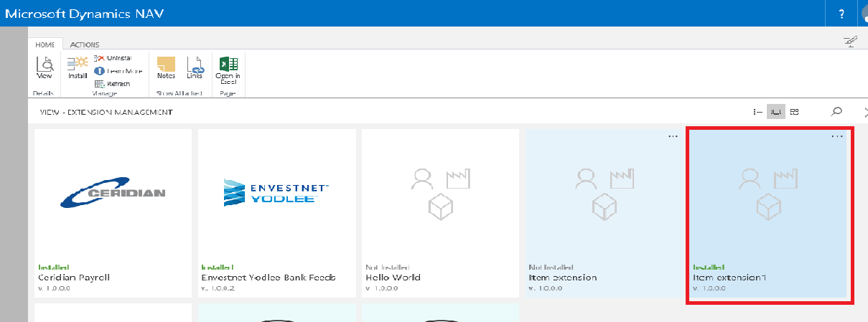Click the ribbon pin icon
The image size is (868, 322).
tap(850, 42)
